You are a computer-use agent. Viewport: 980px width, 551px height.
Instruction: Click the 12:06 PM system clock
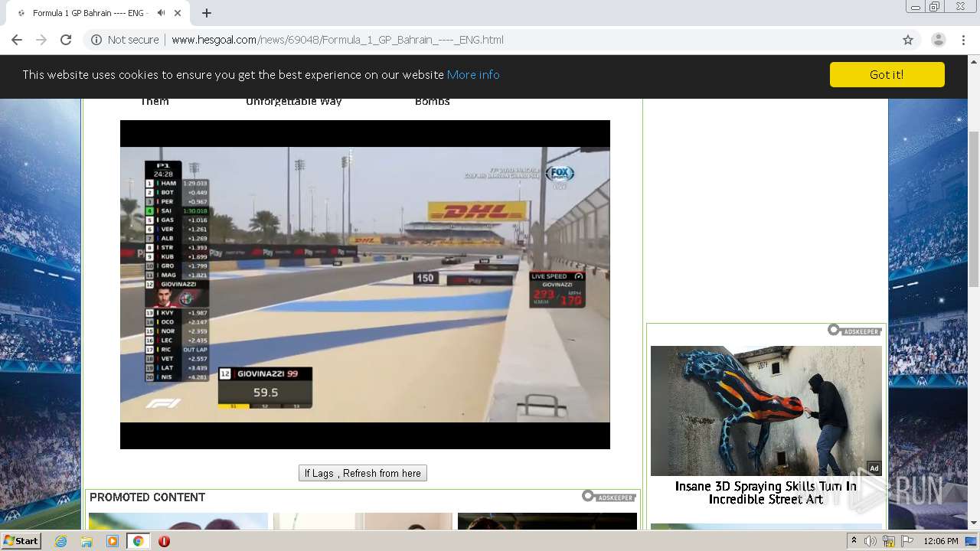(941, 541)
